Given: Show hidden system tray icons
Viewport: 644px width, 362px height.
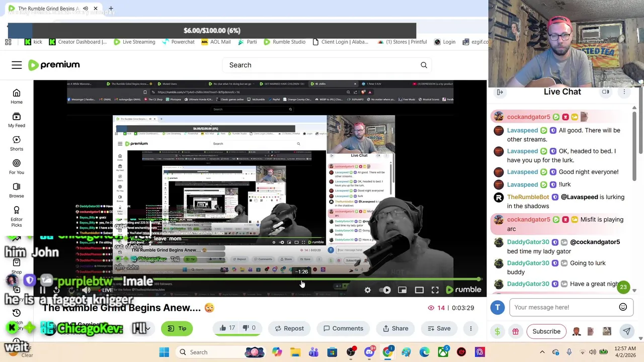Looking at the screenshot, I should pos(542,352).
